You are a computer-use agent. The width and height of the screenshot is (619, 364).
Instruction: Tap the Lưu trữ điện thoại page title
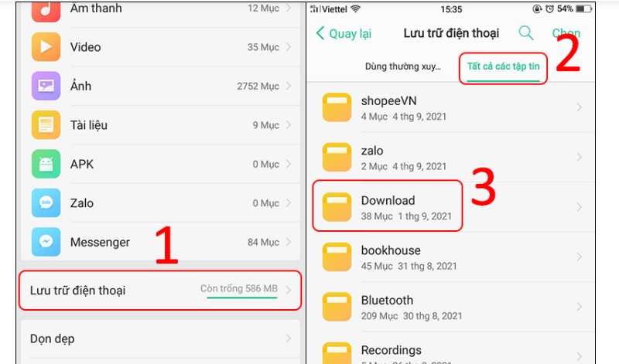click(451, 33)
